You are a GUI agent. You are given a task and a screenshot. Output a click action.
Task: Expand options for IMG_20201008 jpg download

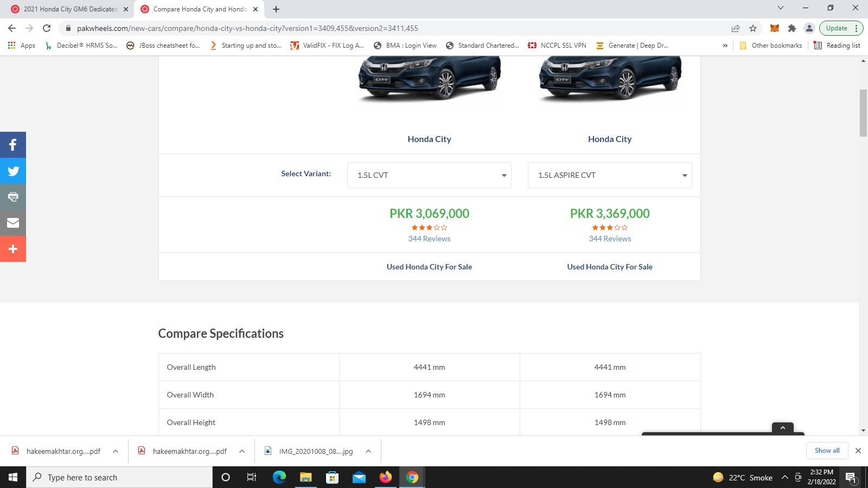click(x=368, y=451)
